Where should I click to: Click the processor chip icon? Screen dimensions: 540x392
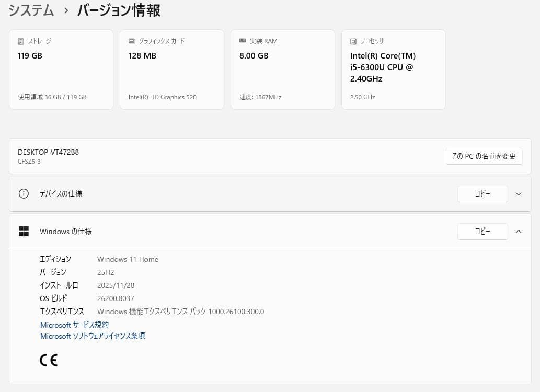tap(353, 41)
